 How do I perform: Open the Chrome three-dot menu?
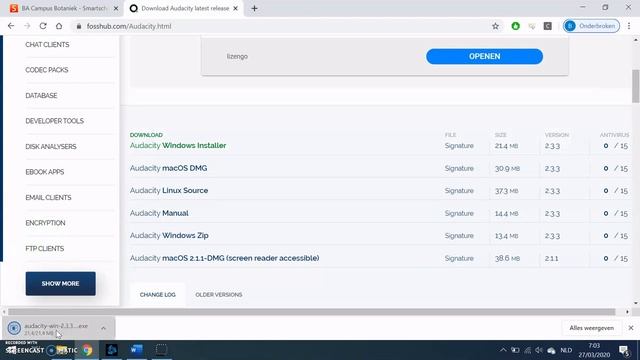tap(629, 26)
